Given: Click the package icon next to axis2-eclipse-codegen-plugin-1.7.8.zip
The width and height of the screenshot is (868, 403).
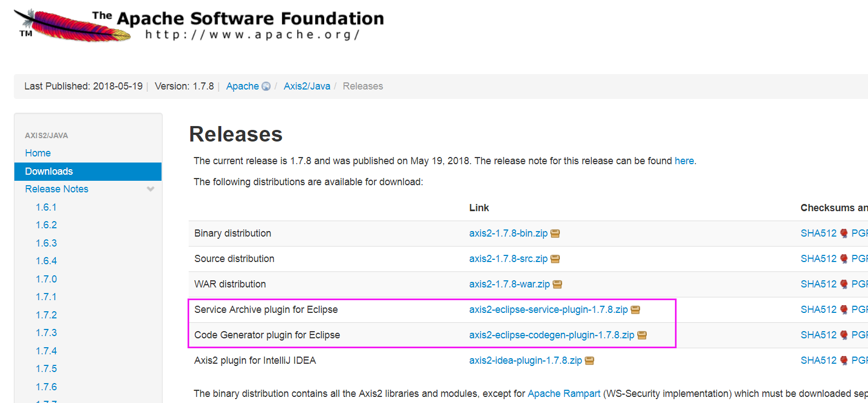Looking at the screenshot, I should 642,336.
